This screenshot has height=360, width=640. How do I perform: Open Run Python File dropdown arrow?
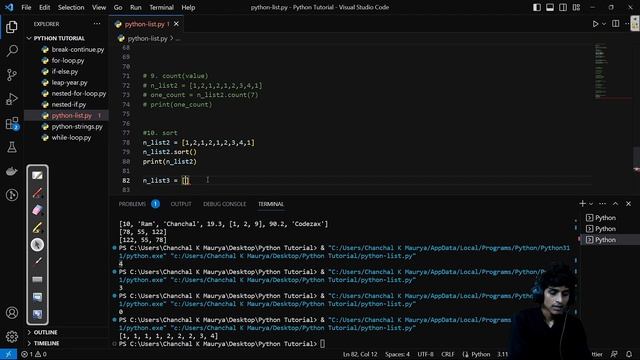(604, 24)
